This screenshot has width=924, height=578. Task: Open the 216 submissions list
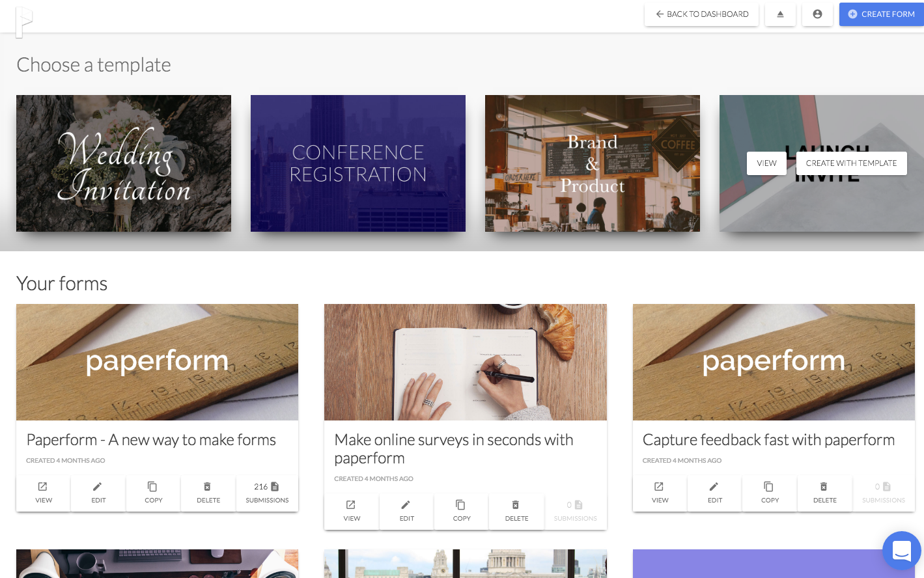pos(267,493)
